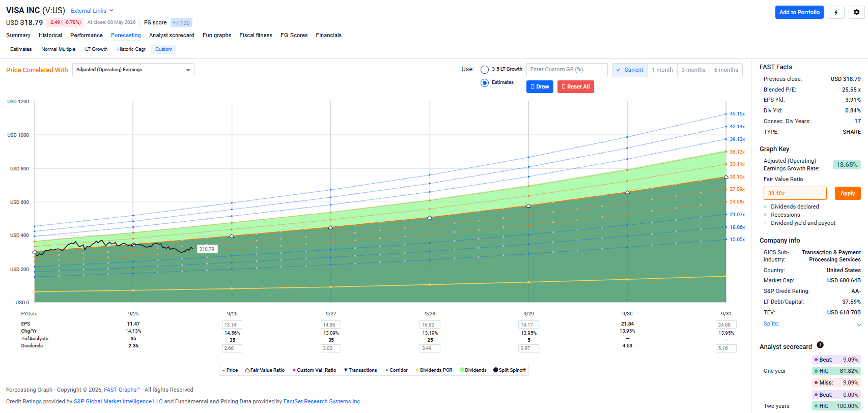Toggle Custom Val. Ratio legend item
Image resolution: width=868 pixels, height=413 pixels.
tap(314, 370)
